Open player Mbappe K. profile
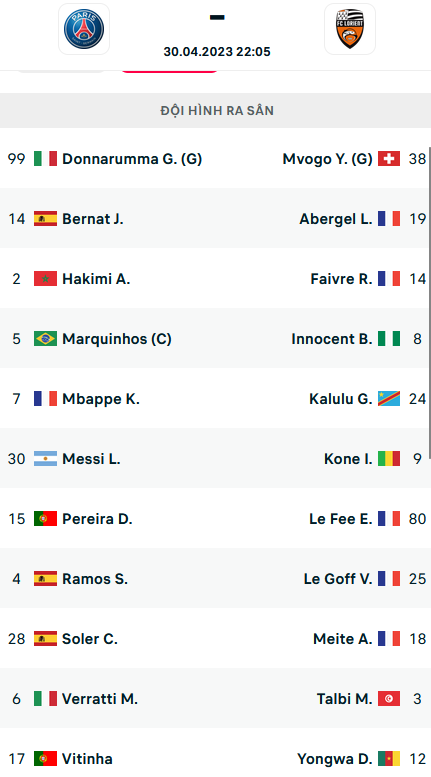This screenshot has width=431, height=777. [101, 399]
